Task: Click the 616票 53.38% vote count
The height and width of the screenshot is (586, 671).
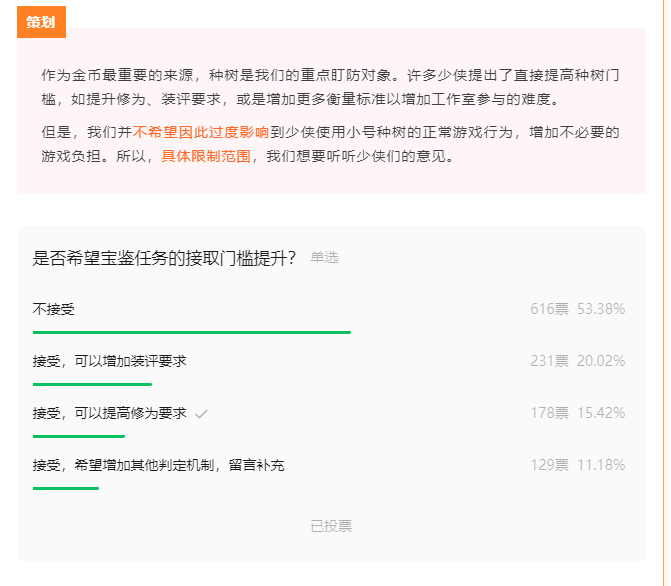Action: click(577, 309)
